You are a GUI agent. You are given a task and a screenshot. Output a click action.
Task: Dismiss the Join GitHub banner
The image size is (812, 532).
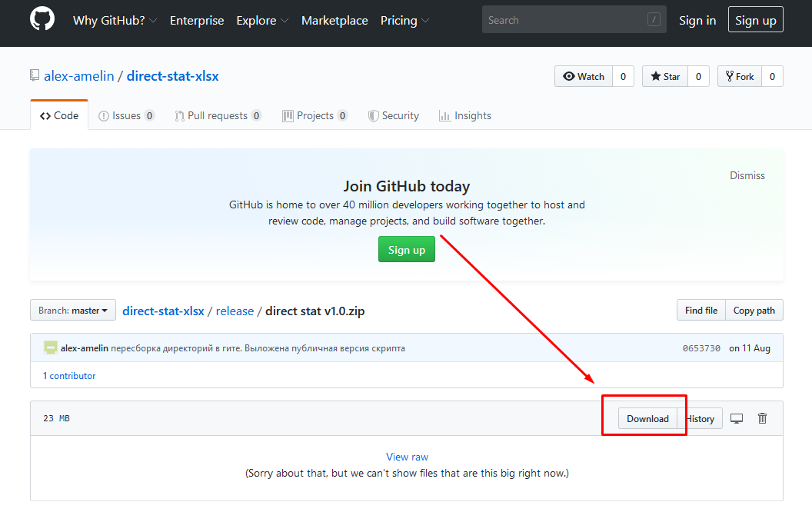tap(747, 175)
